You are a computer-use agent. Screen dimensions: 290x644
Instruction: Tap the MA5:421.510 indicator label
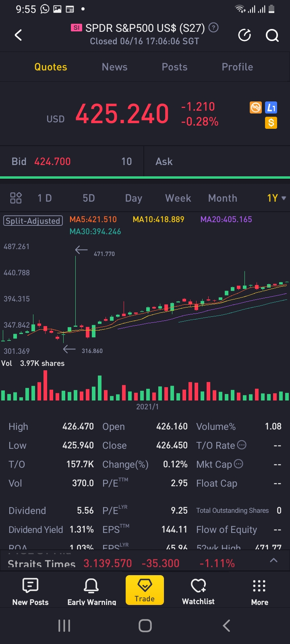pyautogui.click(x=93, y=219)
